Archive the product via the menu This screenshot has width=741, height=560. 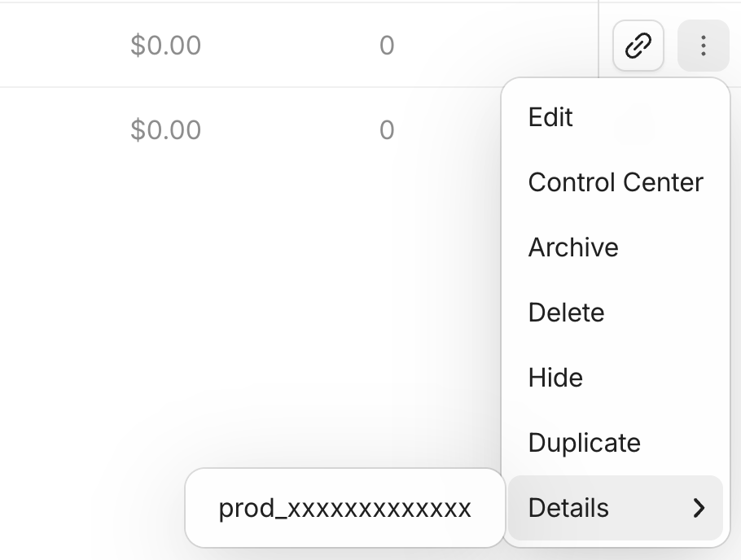(573, 247)
